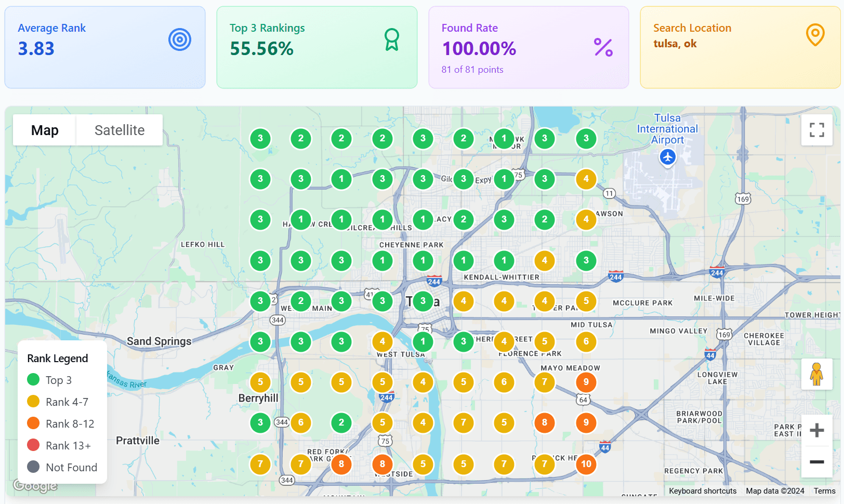The image size is (844, 504).
Task: Click the CHEYENNE PARK map label
Action: 412,245
